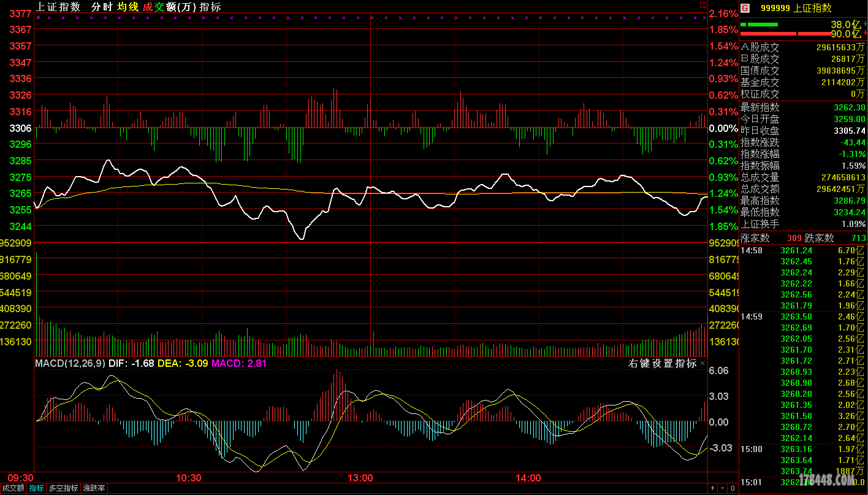Screen dimensions: 868x495
Task: Click the red down arrow beside 90.0亿
Action: 865,34
